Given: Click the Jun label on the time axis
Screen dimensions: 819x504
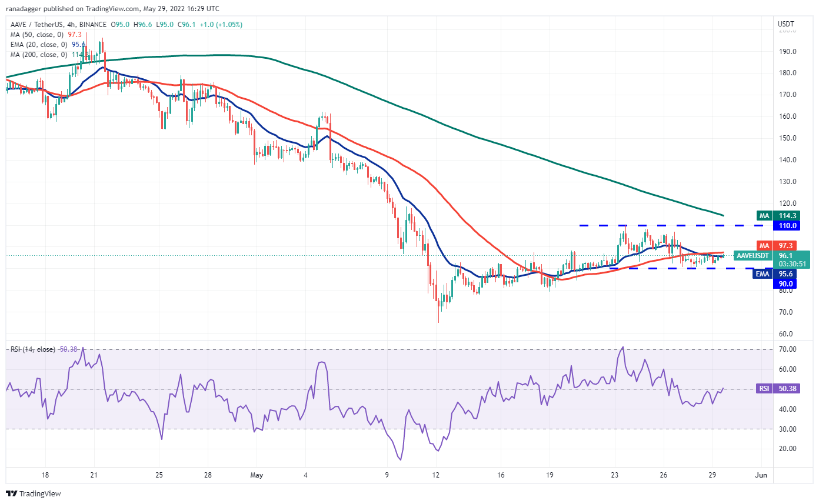Looking at the screenshot, I should tap(761, 475).
